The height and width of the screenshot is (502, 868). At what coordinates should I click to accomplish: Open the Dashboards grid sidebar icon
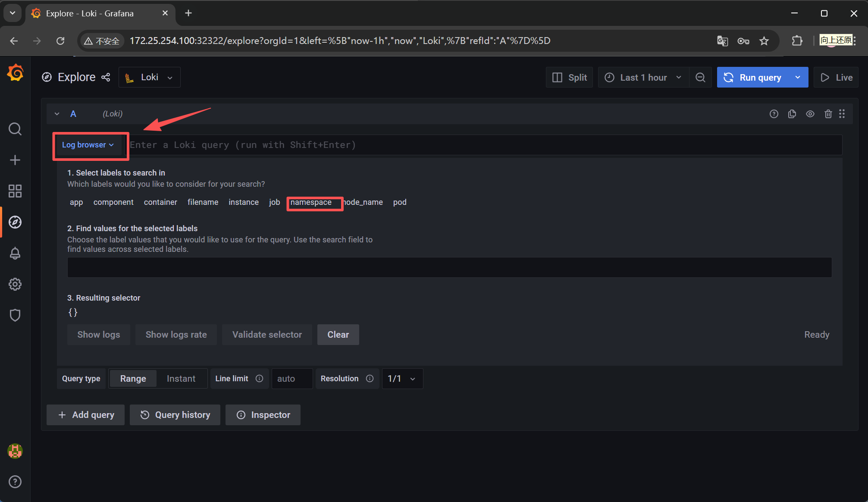(x=15, y=191)
